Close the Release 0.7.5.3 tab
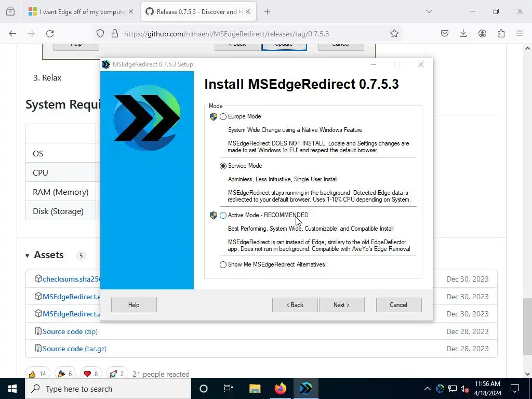 point(248,12)
